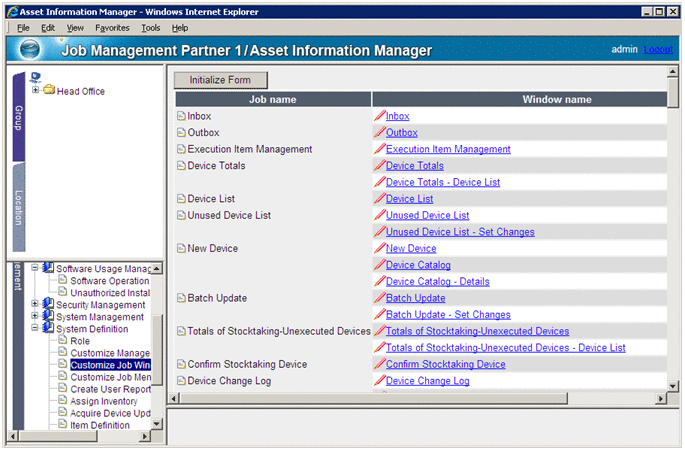Click the pencil icon for Confirm Stocktaking Device

379,364
